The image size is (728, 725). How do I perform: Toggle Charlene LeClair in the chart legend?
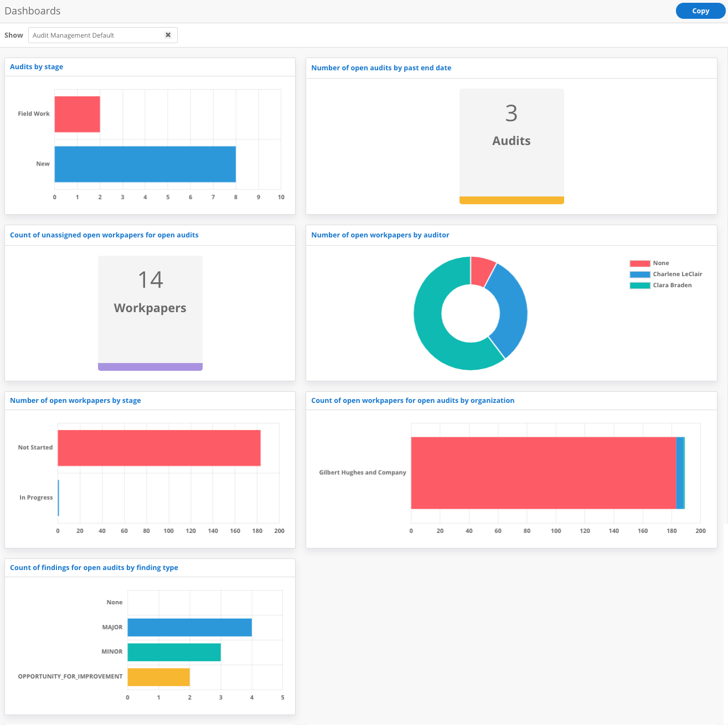pyautogui.click(x=678, y=274)
